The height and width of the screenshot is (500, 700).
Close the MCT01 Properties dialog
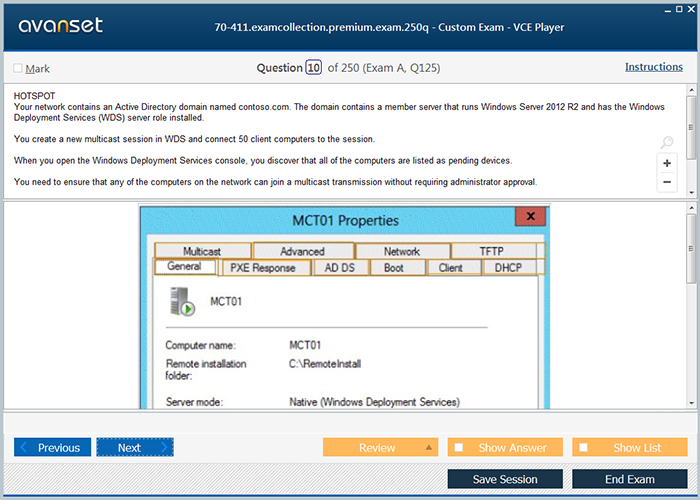[530, 217]
